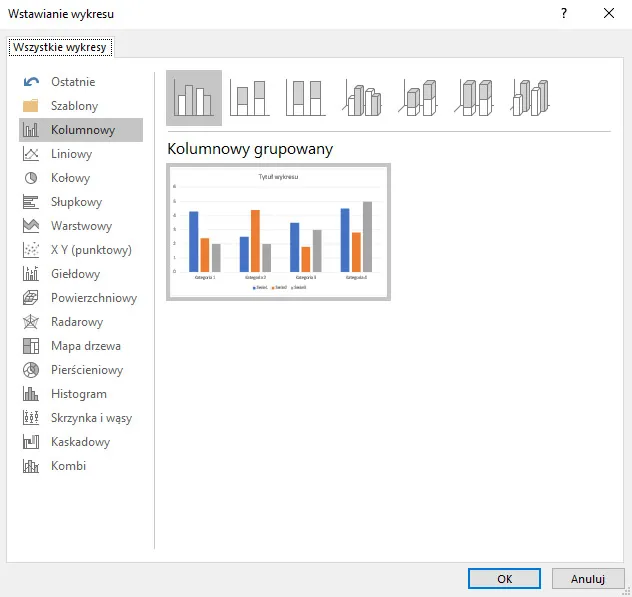Select the 3-D column subtype icon

532,98
